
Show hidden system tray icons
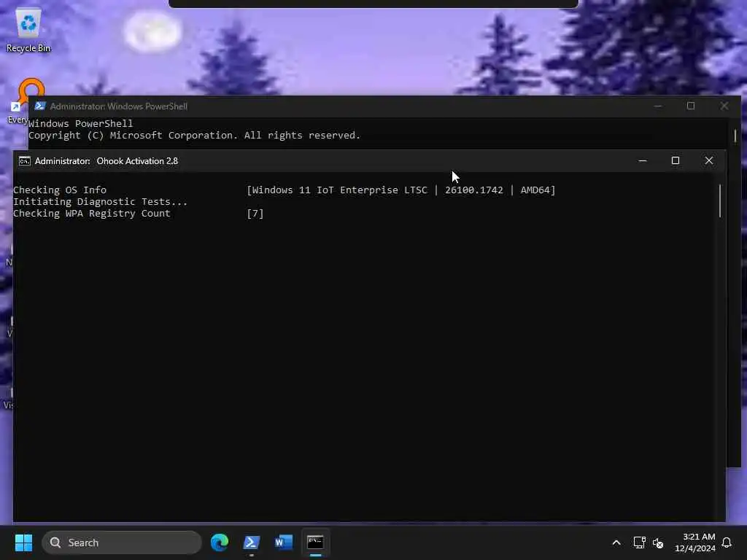(616, 542)
